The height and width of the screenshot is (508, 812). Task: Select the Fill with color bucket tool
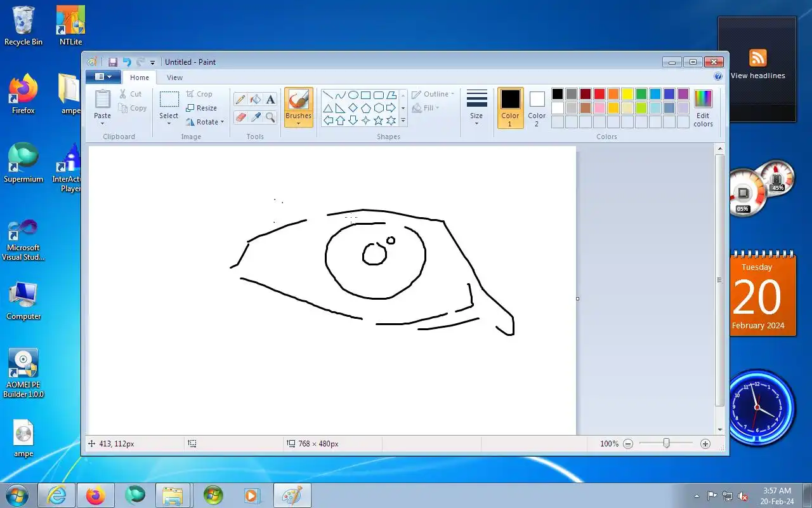coord(256,100)
